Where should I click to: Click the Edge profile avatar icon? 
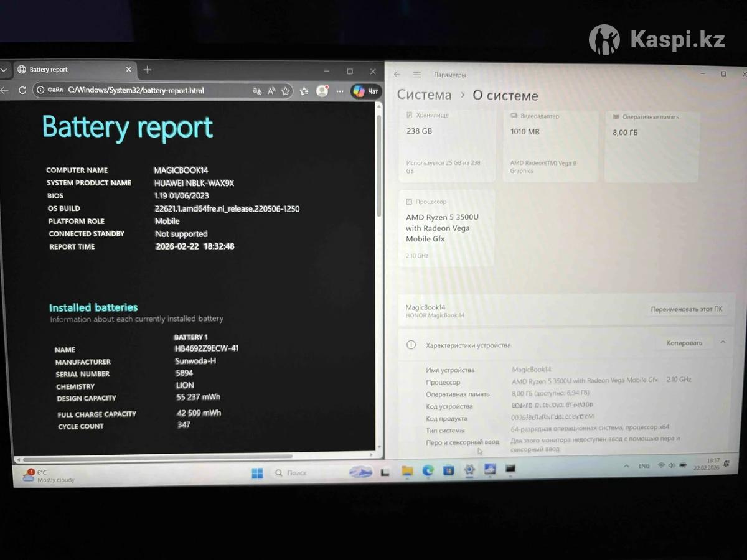point(322,91)
